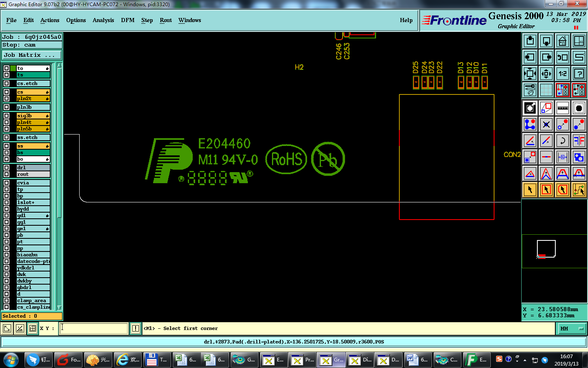Click the pan left arrow icon
Viewport: 588px width, 368px height.
[530, 57]
